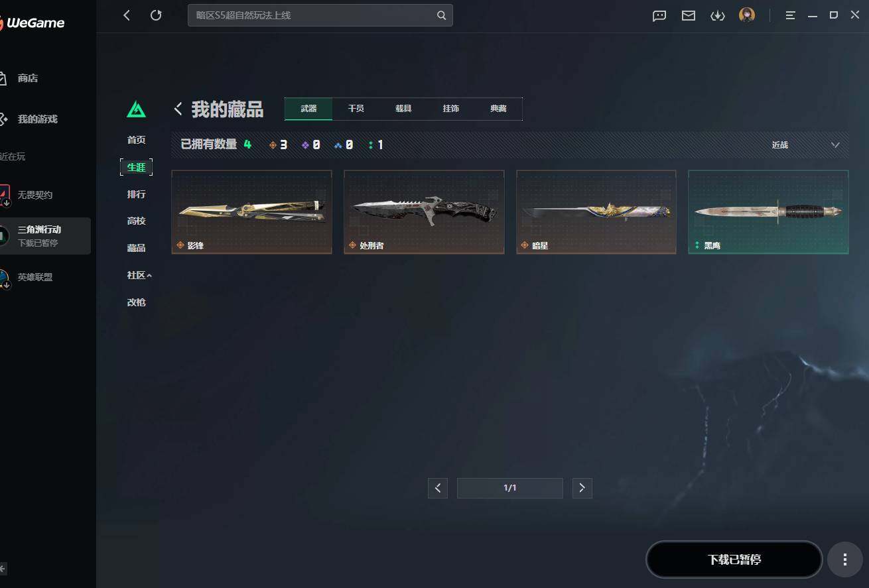Switch to the 载具 tab

pos(403,109)
